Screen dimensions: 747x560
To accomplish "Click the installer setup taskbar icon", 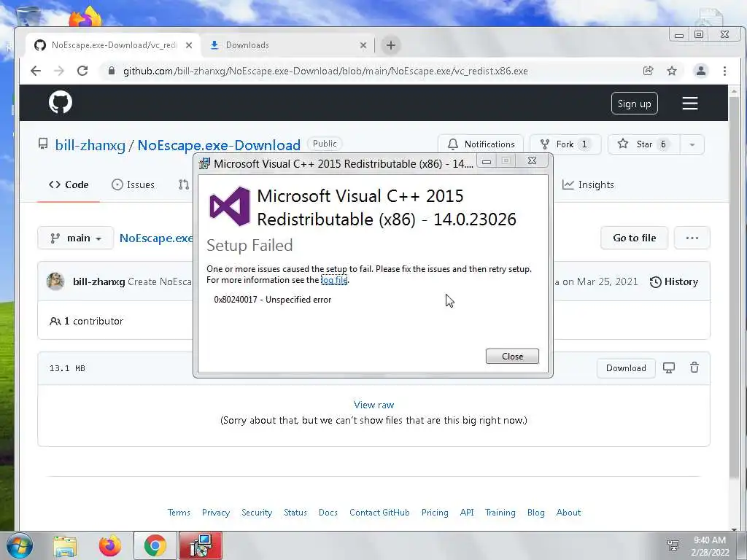I will point(201,545).
